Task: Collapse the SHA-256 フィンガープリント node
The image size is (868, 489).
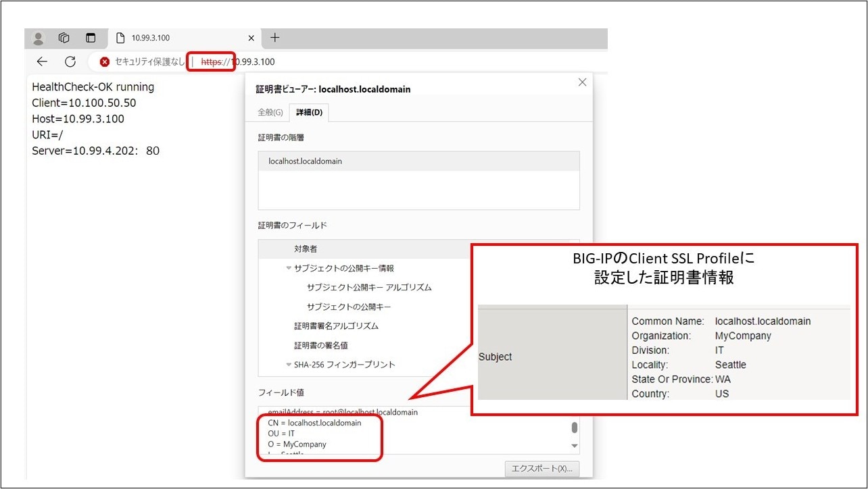Action: (289, 365)
